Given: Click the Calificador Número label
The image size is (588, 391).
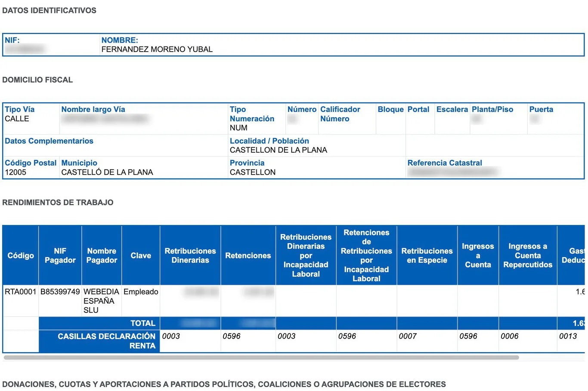Looking at the screenshot, I should pos(340,114).
